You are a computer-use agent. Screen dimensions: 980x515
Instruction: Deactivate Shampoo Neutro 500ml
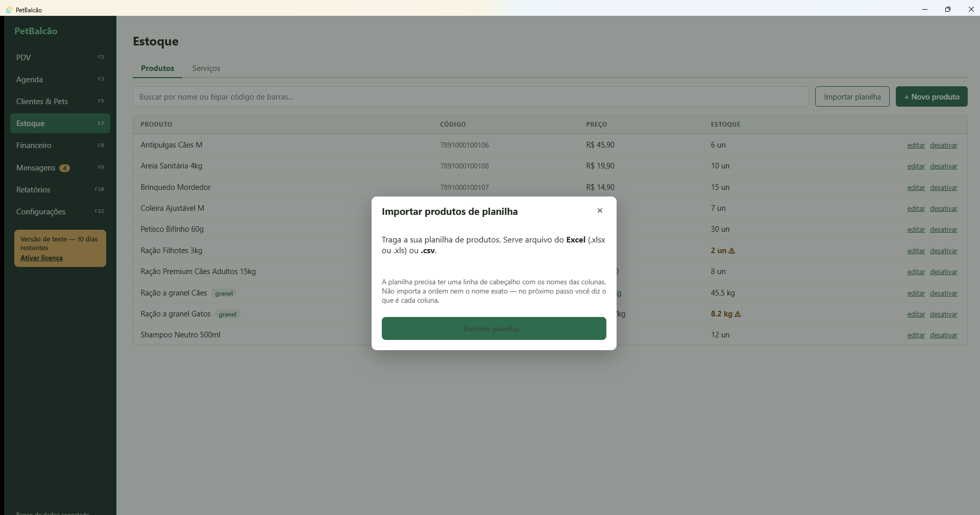click(x=944, y=335)
